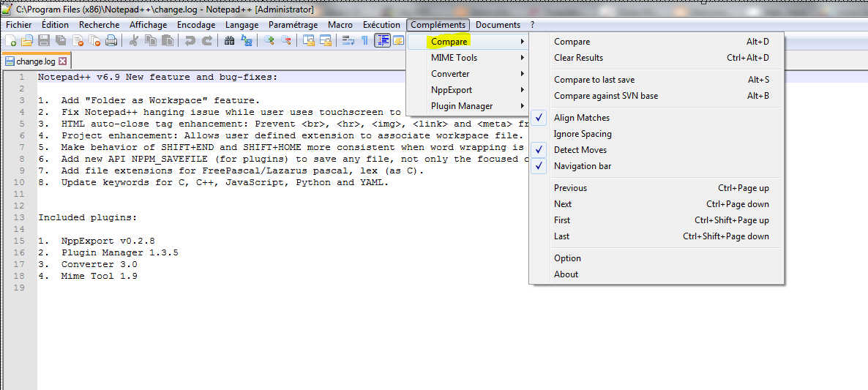Click the Find binoculars icon
The image size is (868, 390).
coord(229,41)
